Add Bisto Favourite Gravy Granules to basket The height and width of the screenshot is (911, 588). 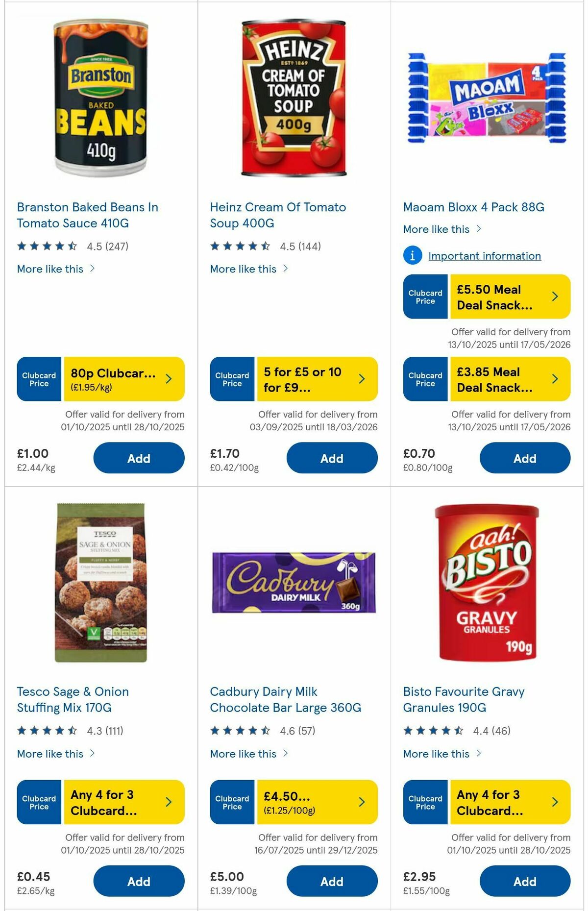pyautogui.click(x=525, y=881)
